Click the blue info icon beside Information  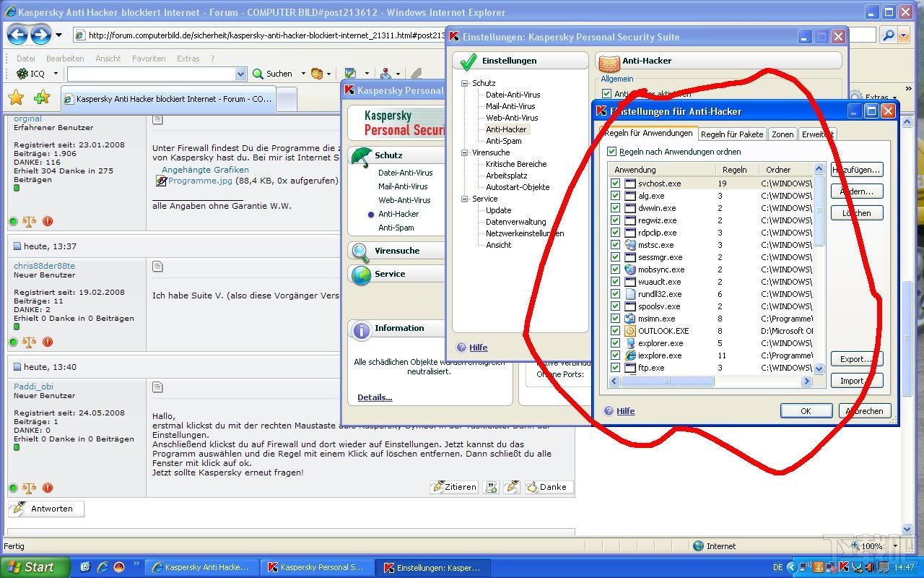coord(361,329)
